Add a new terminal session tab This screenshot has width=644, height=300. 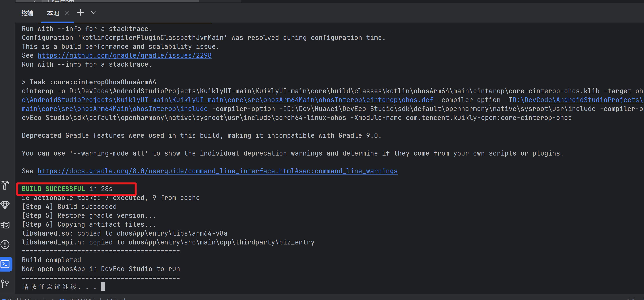80,13
